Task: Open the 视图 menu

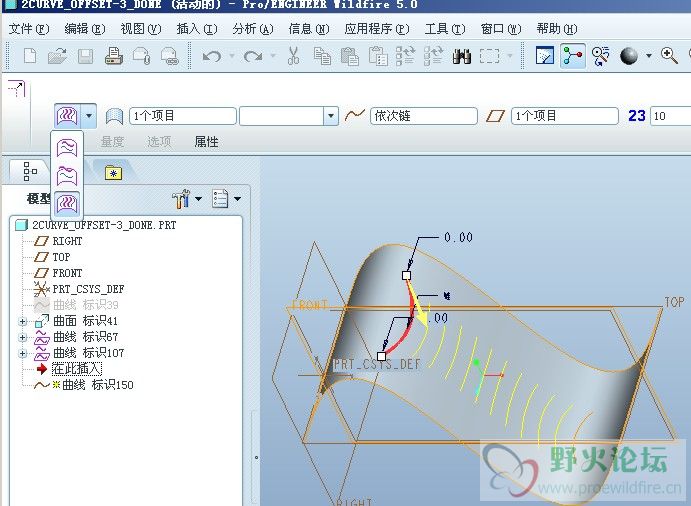Action: tap(141, 29)
